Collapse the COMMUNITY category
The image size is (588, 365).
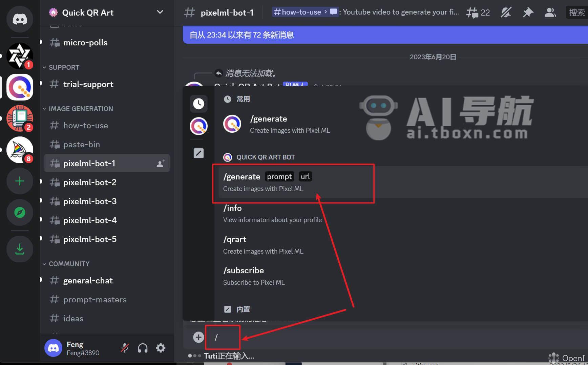69,264
